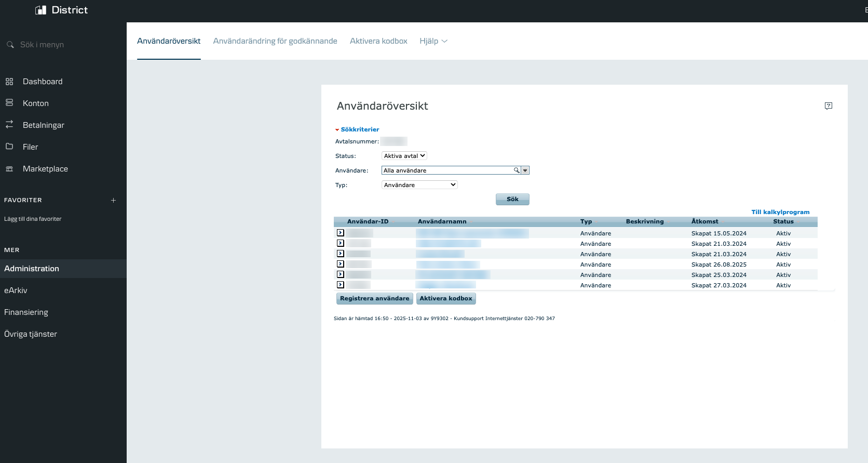
Task: Expand the user row created 27.03.2024
Action: click(x=341, y=285)
